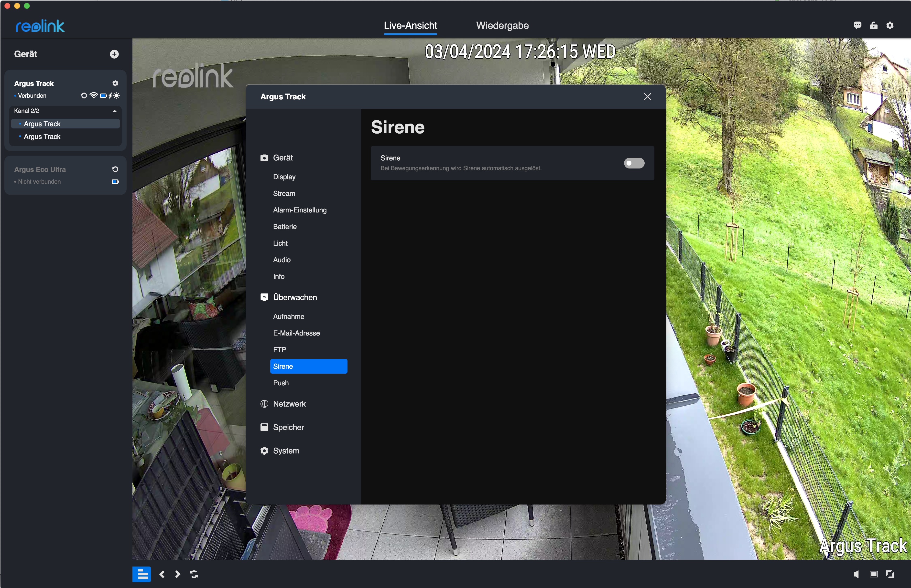This screenshot has height=588, width=911.
Task: Click the refresh cycle icon in bottom bar
Action: point(194,574)
